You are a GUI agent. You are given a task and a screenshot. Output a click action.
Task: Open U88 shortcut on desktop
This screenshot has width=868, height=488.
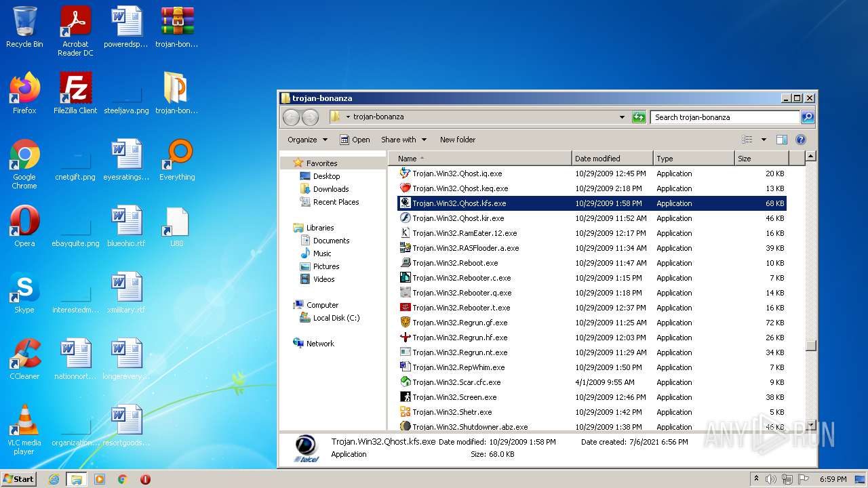(x=177, y=226)
